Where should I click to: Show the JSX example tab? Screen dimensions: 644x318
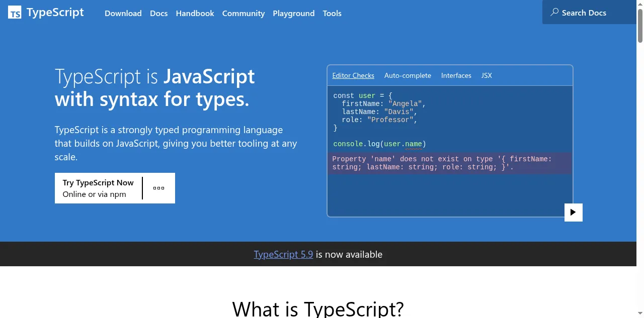tap(487, 75)
